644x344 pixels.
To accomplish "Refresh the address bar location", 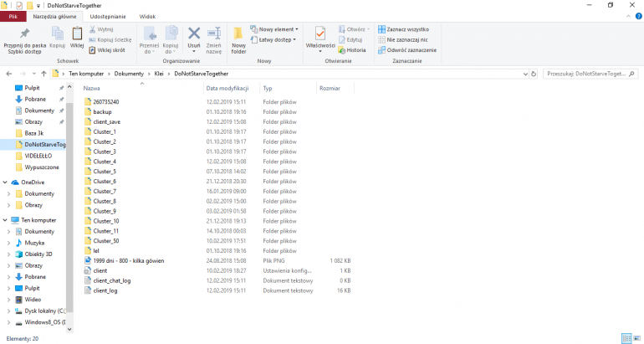I will click(534, 74).
